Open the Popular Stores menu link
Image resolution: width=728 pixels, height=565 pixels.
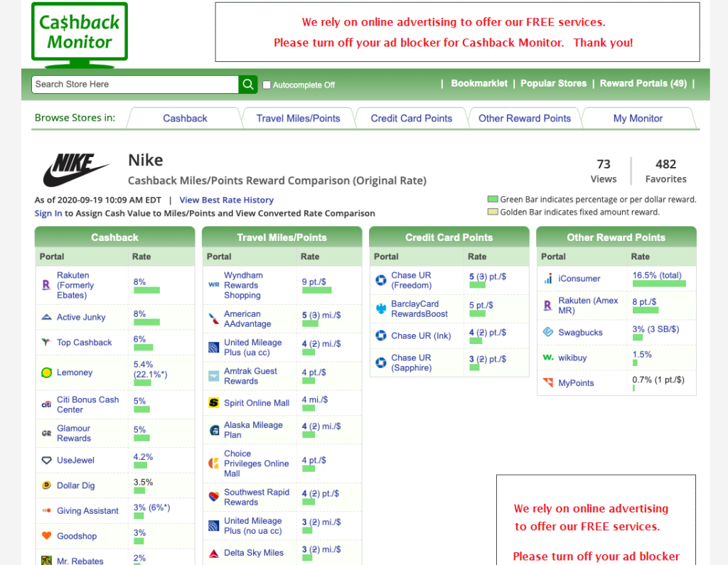click(x=553, y=84)
